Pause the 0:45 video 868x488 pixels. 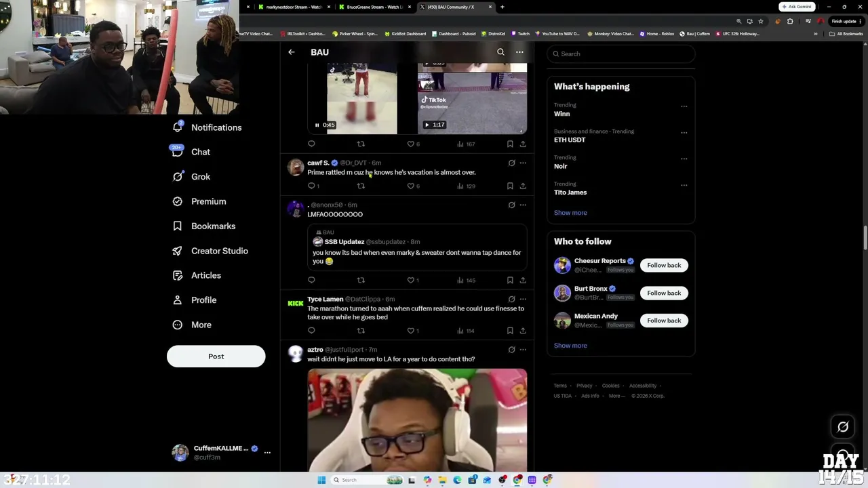click(317, 125)
